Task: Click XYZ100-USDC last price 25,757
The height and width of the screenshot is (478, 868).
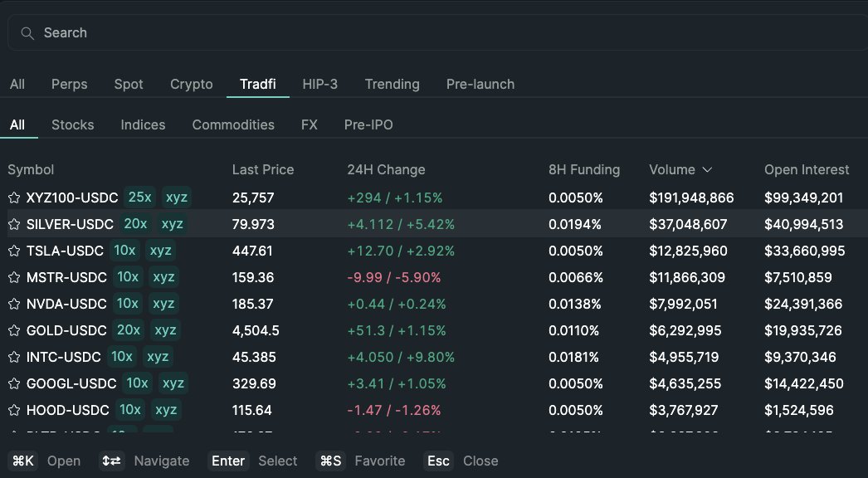Action: (x=253, y=198)
